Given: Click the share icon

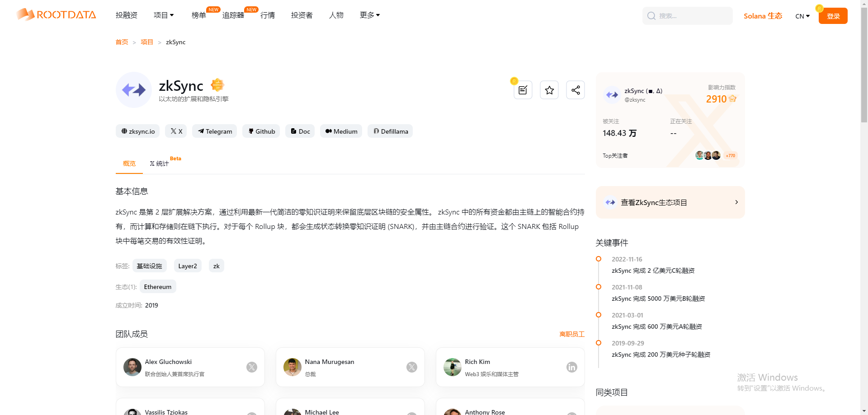Looking at the screenshot, I should [x=576, y=90].
